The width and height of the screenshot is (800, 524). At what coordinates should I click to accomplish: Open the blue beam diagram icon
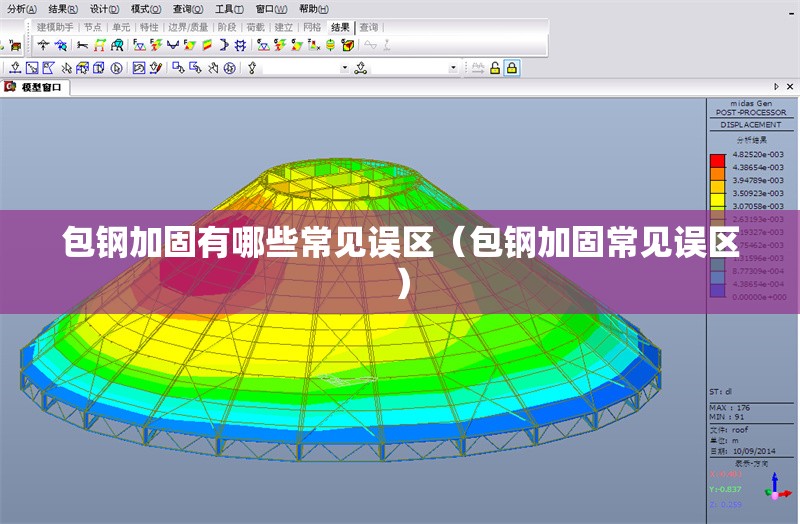click(173, 45)
